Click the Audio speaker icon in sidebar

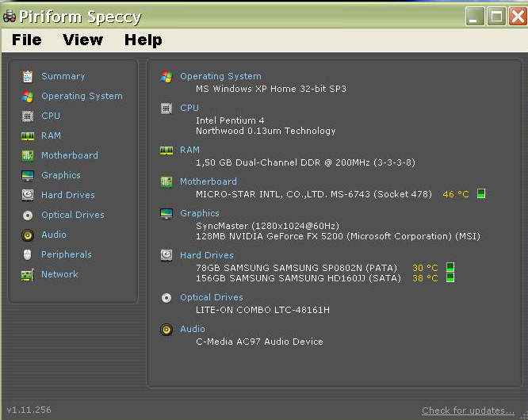[x=28, y=235]
